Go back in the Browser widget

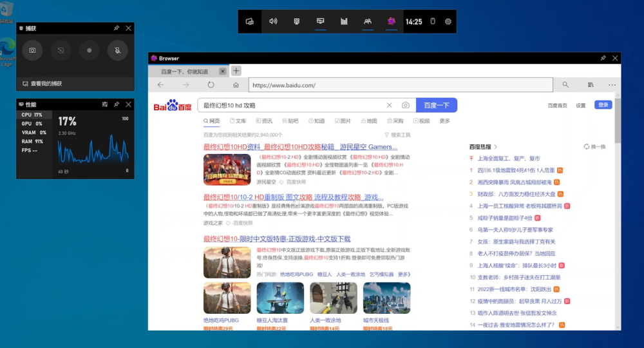pos(160,84)
